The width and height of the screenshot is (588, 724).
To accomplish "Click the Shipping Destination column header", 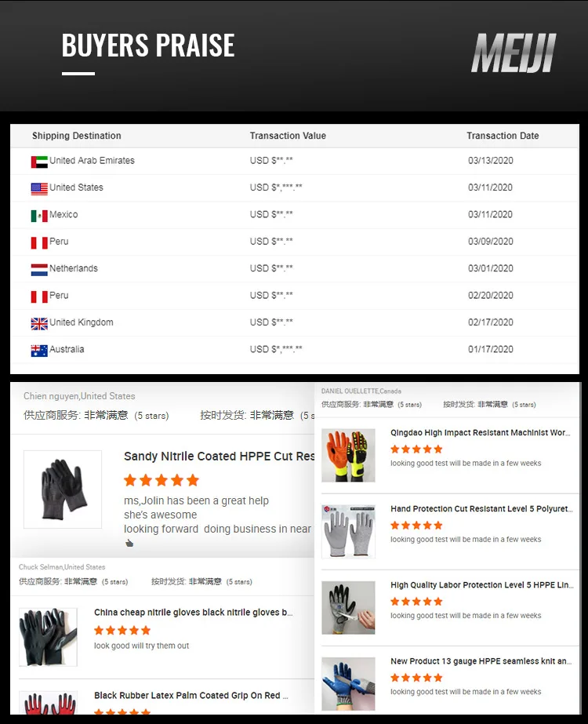I will tap(77, 136).
